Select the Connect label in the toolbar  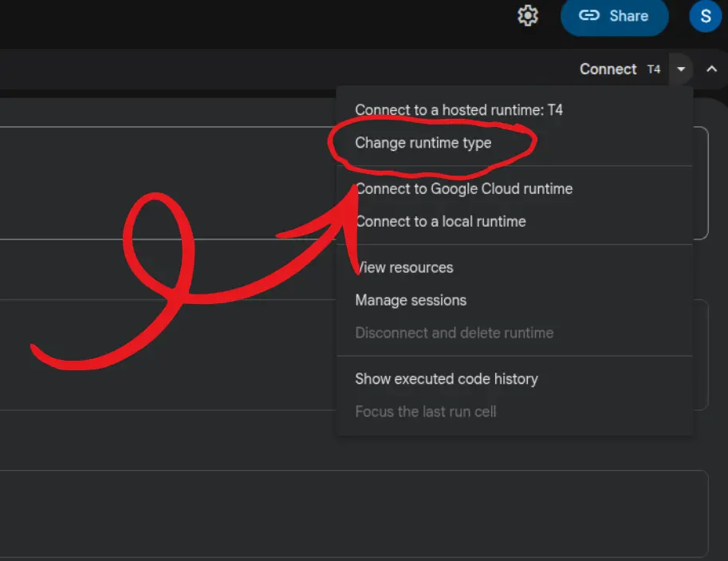point(608,69)
